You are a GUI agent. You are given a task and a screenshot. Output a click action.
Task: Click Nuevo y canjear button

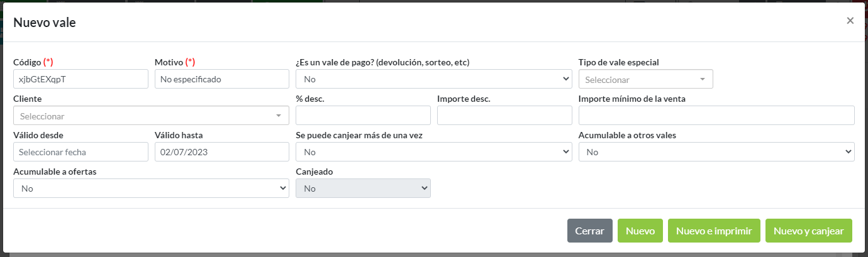[x=808, y=231]
